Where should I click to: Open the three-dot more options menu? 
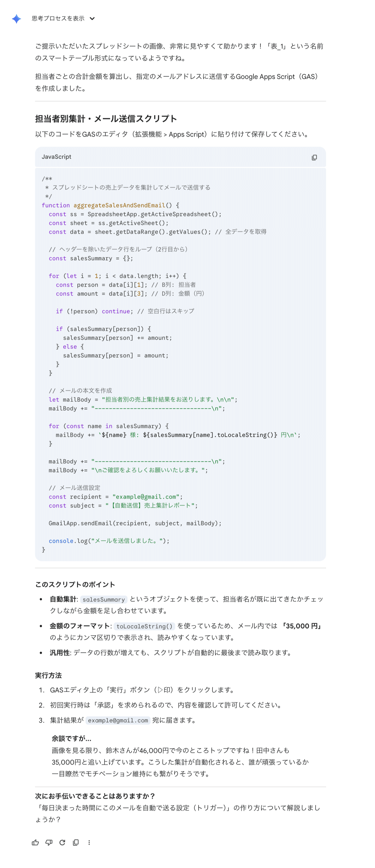coord(89,842)
